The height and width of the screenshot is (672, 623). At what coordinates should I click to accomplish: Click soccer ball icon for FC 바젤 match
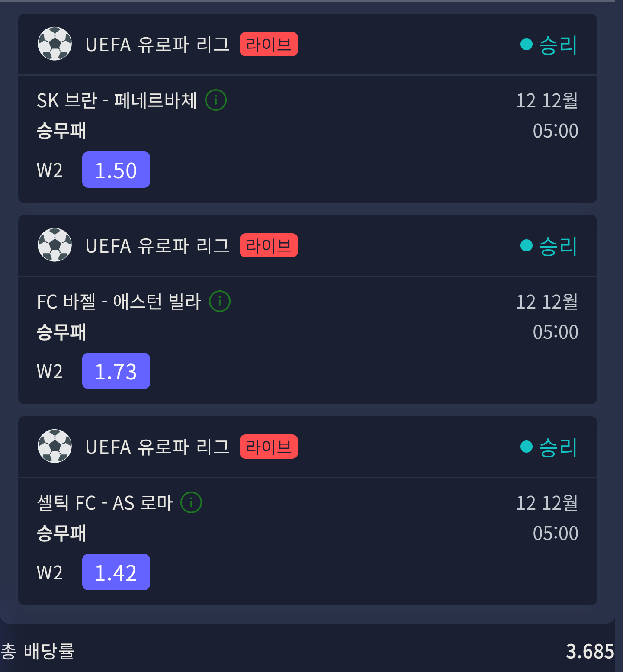click(x=55, y=245)
